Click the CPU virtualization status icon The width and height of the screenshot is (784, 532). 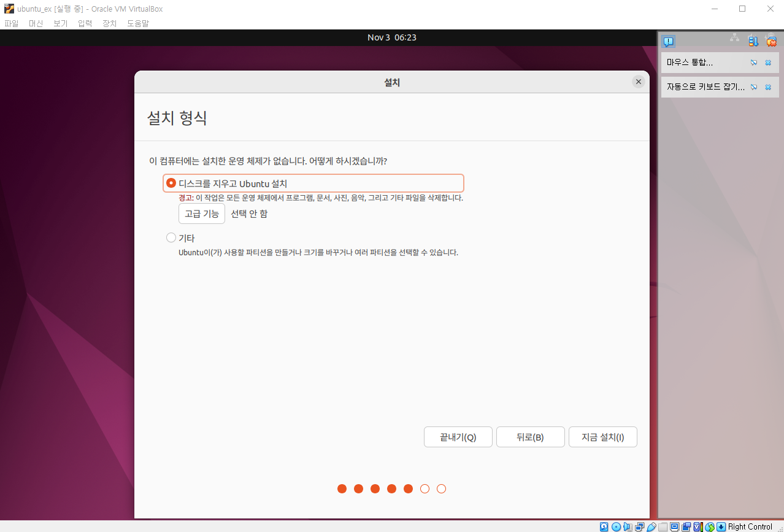click(x=698, y=526)
